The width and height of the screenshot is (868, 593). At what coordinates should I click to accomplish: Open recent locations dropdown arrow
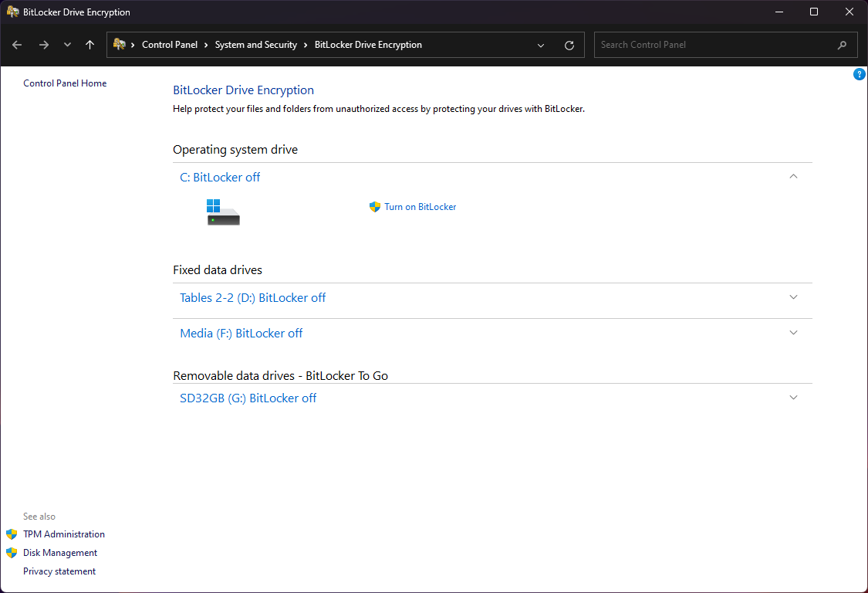tap(68, 45)
